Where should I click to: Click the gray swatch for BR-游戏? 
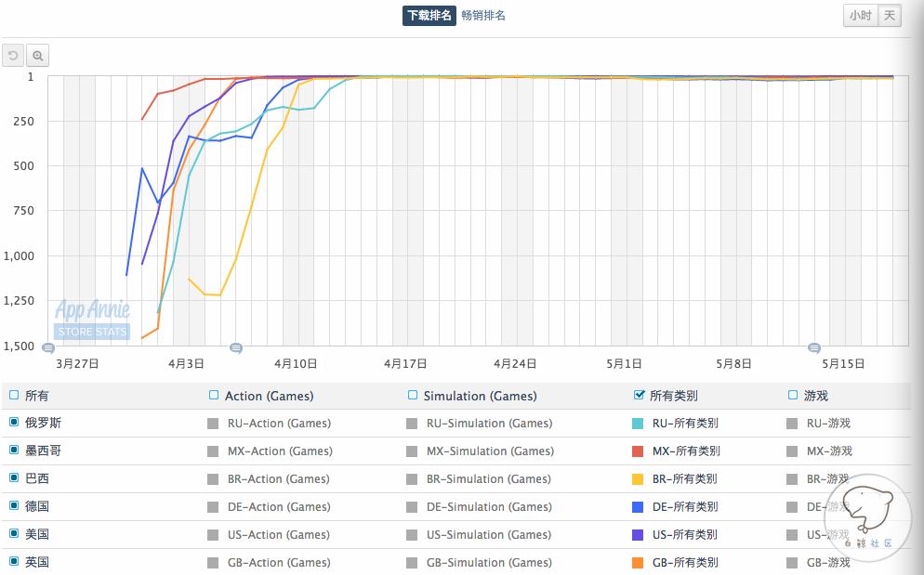tap(792, 479)
